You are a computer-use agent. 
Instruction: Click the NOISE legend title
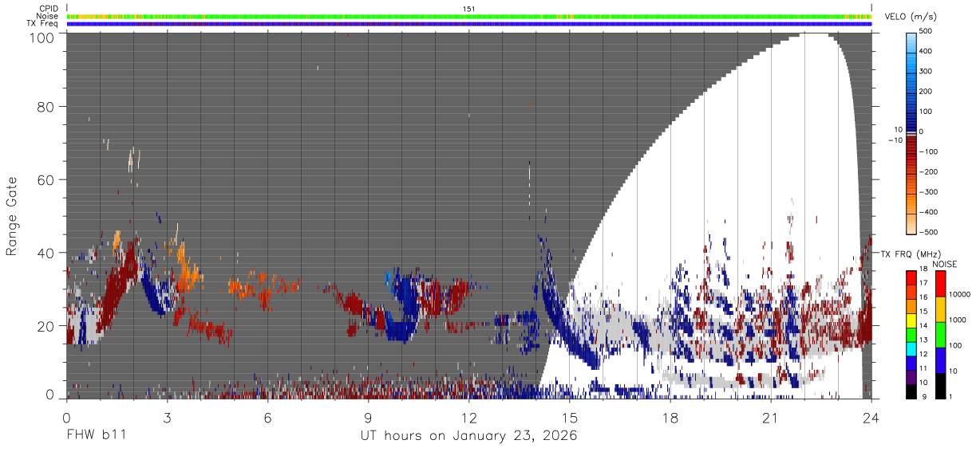944,264
